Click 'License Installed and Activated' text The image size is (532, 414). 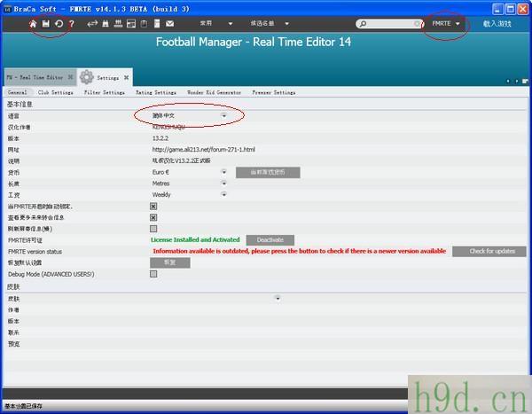[x=195, y=239]
